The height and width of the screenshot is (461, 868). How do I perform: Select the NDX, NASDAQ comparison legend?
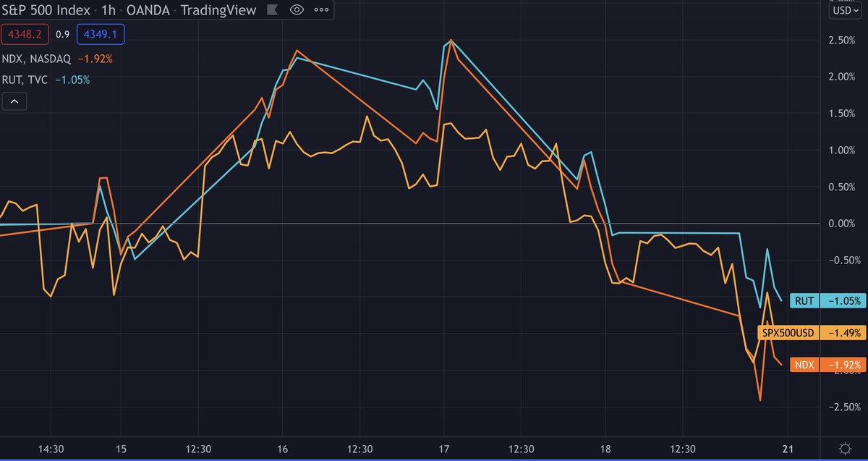37,59
